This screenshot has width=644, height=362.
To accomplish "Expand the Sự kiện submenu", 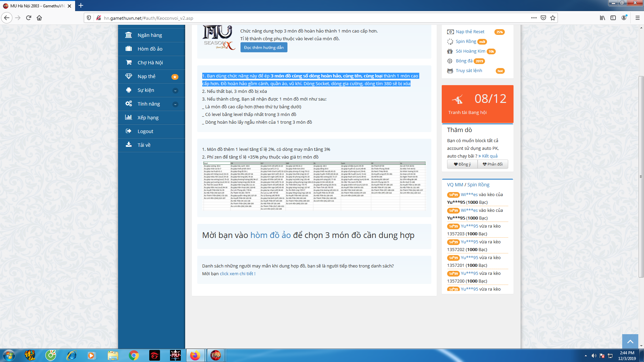I will tap(175, 90).
